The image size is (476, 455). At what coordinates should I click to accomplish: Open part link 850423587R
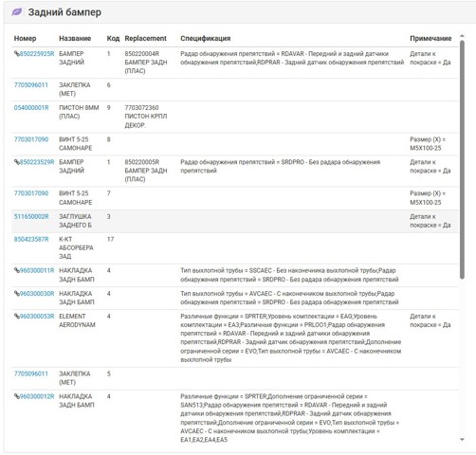(x=31, y=239)
